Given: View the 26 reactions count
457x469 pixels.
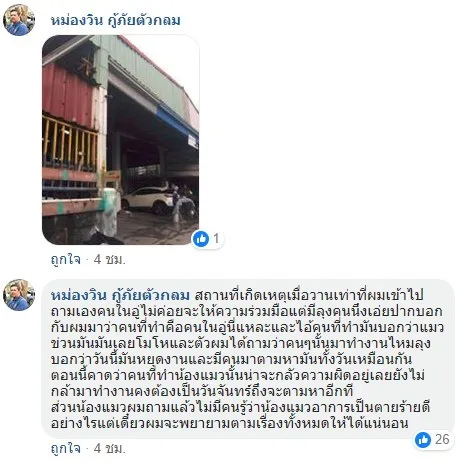Looking at the screenshot, I should click(442, 439).
